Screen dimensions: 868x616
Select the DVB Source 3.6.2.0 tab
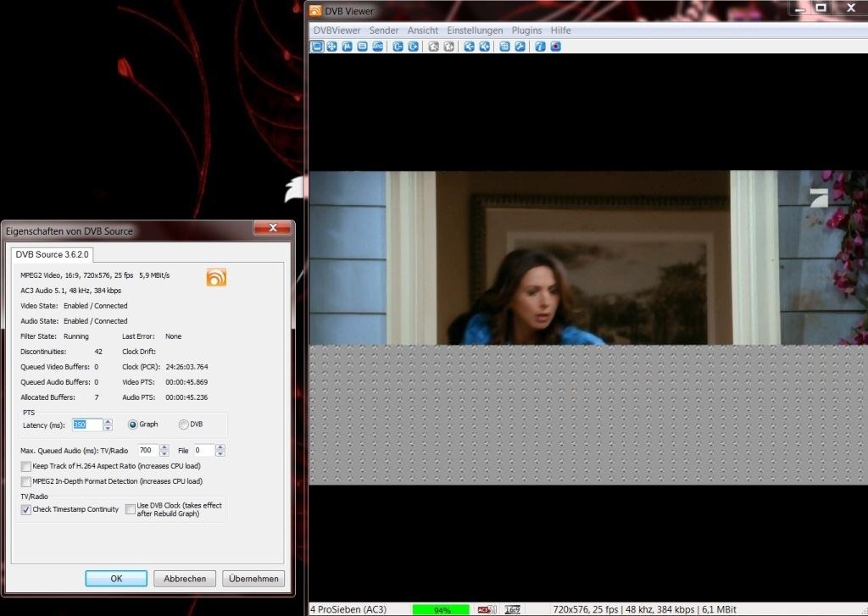click(x=52, y=254)
